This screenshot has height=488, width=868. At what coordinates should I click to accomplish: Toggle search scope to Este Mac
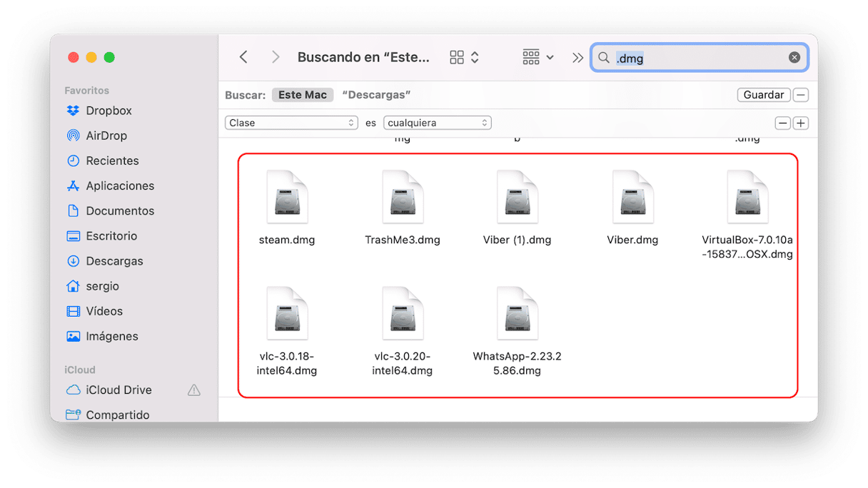click(302, 95)
